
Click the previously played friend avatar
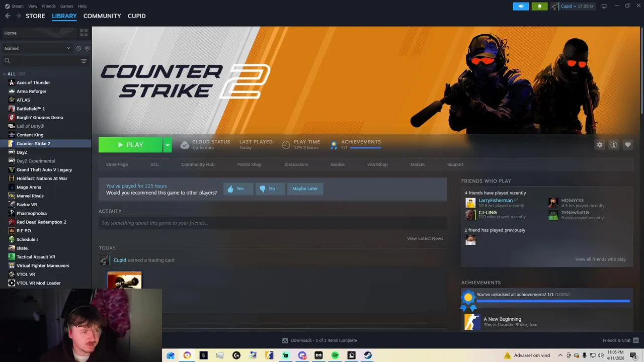point(470,240)
